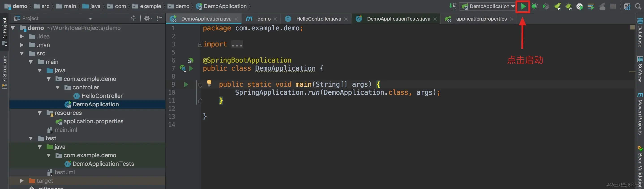
Task: Click the yellow intention light bulb
Action: 209,83
